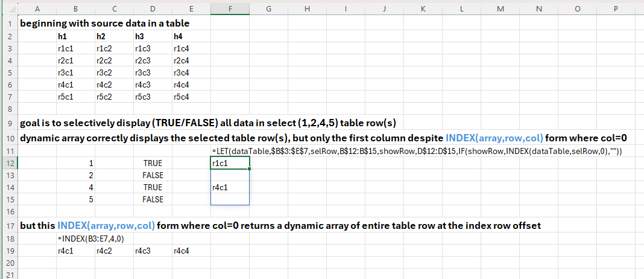Select the TRUE value in cell D12
Screen dimensions: 644x279
pos(153,164)
